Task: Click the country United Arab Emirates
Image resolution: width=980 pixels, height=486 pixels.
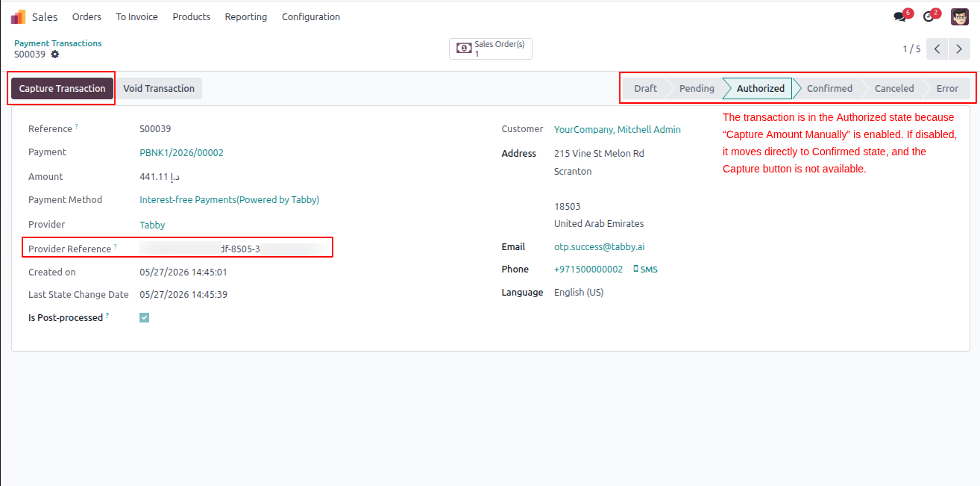Action: click(x=599, y=224)
